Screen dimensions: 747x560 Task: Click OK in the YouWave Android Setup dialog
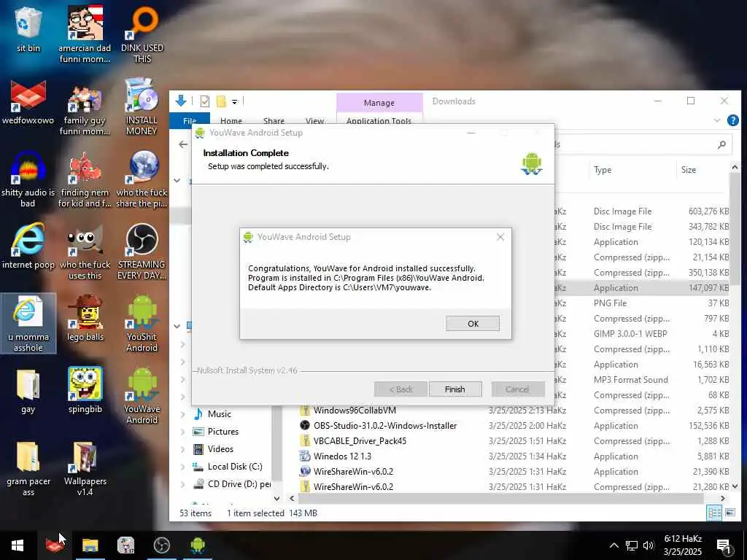point(473,323)
